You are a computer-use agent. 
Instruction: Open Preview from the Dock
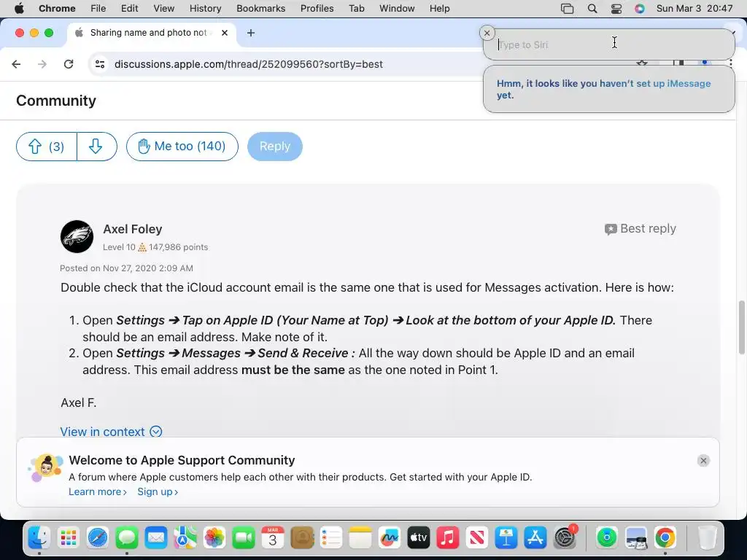[x=636, y=538]
